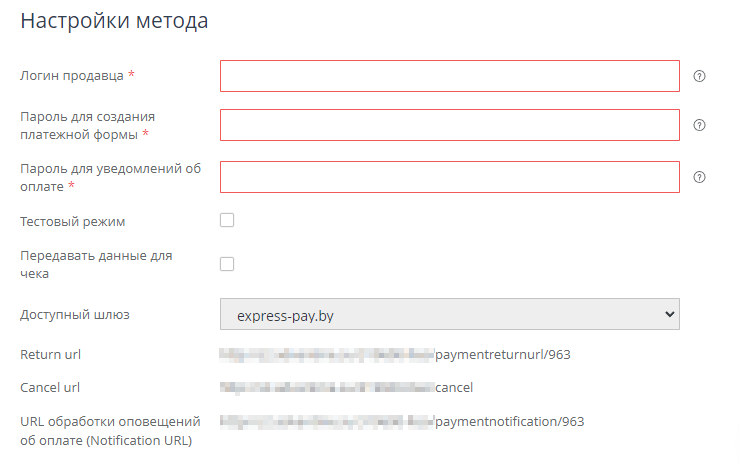Show help for уведомлений об оплате password
The image size is (740, 464).
pyautogui.click(x=699, y=177)
